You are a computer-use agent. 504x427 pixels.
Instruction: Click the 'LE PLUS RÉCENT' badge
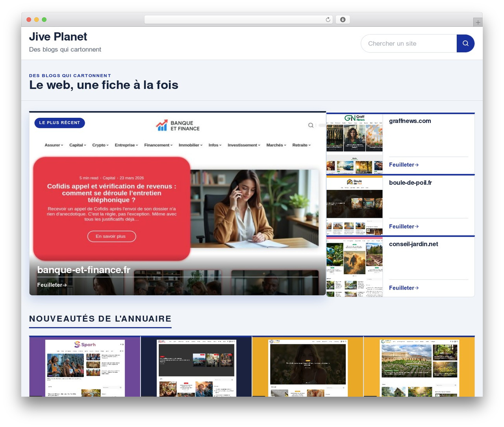pos(59,123)
